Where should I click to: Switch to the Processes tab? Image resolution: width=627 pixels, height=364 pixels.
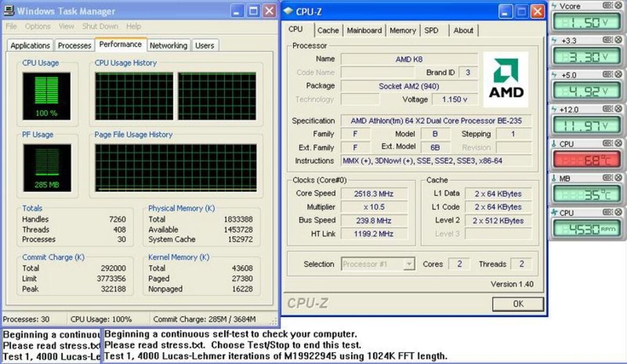point(74,45)
